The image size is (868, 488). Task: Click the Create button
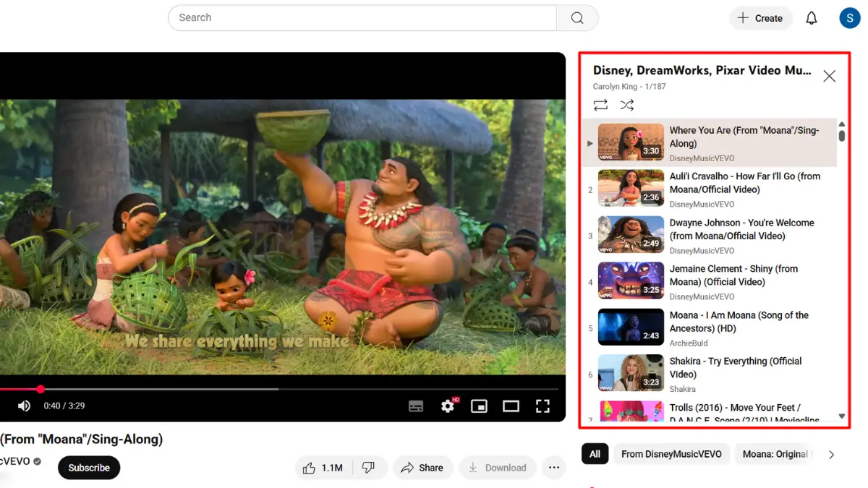tap(761, 18)
